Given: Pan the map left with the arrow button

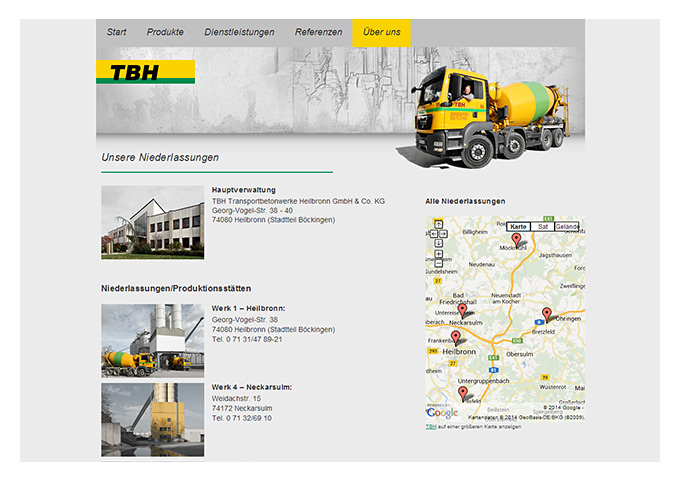Looking at the screenshot, I should [x=434, y=234].
